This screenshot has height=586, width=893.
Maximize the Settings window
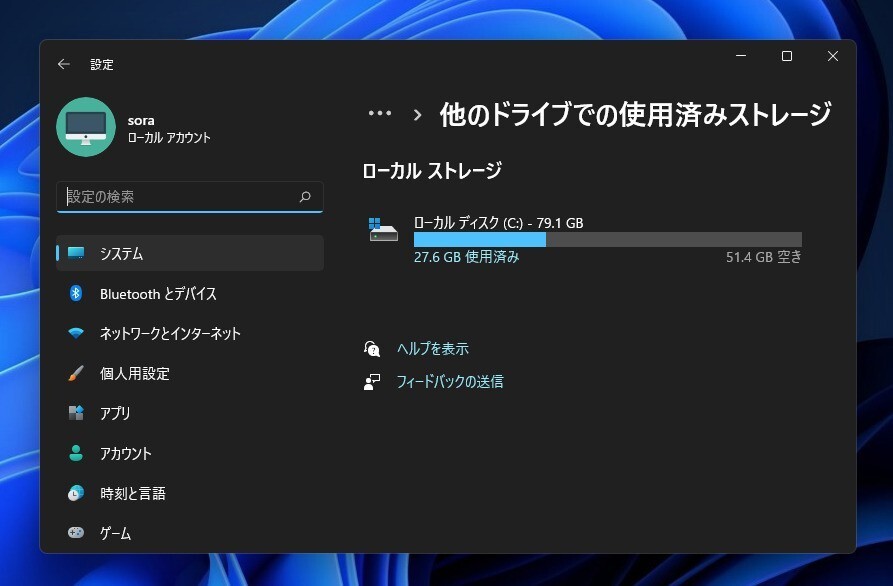click(x=787, y=56)
